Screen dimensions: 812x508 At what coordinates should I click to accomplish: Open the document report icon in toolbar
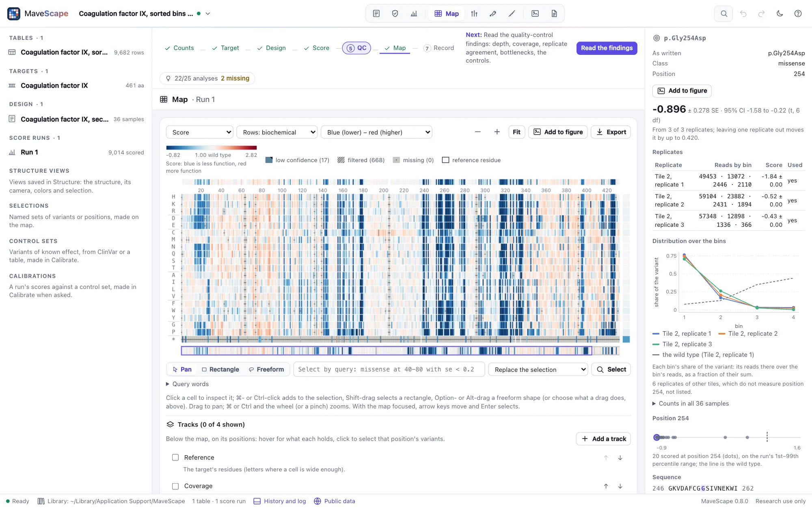(554, 14)
